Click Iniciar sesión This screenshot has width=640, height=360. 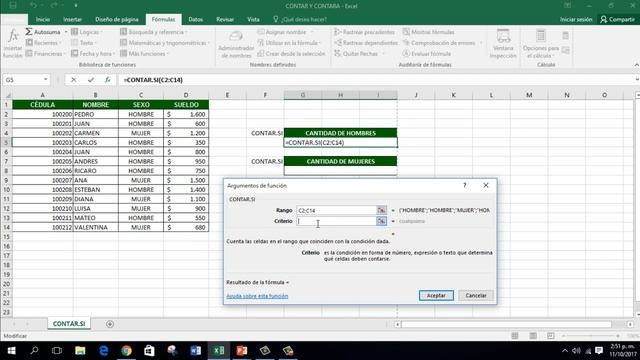[576, 19]
